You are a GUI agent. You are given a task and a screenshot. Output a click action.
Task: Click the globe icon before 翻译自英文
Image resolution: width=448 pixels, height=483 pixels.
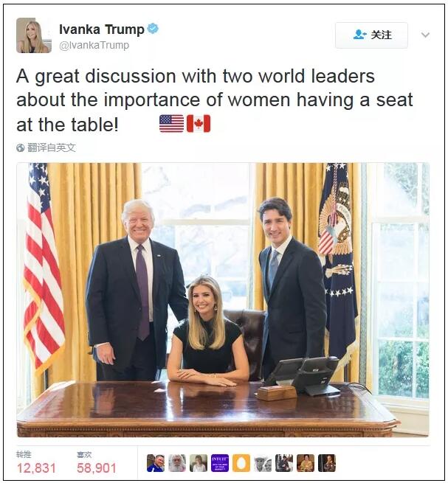[21, 148]
